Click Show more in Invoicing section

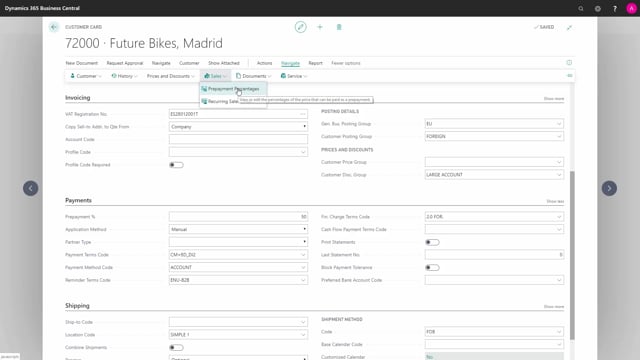click(553, 99)
